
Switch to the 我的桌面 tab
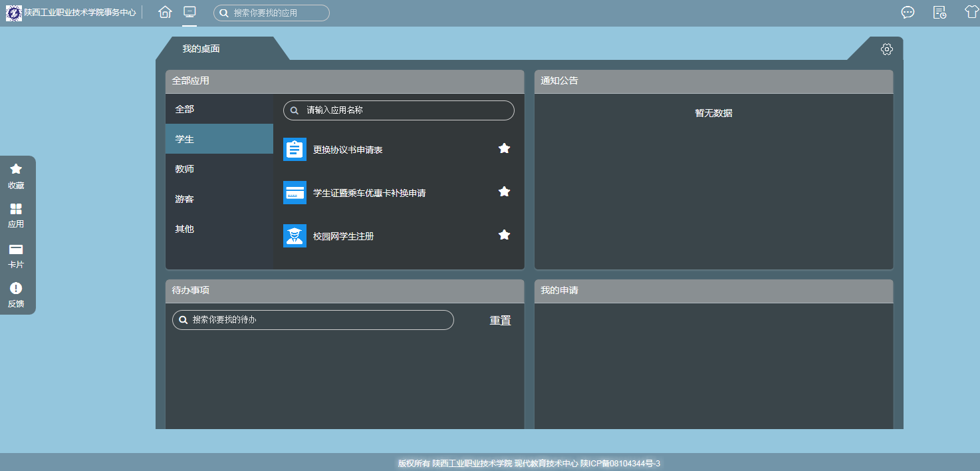tap(201, 49)
